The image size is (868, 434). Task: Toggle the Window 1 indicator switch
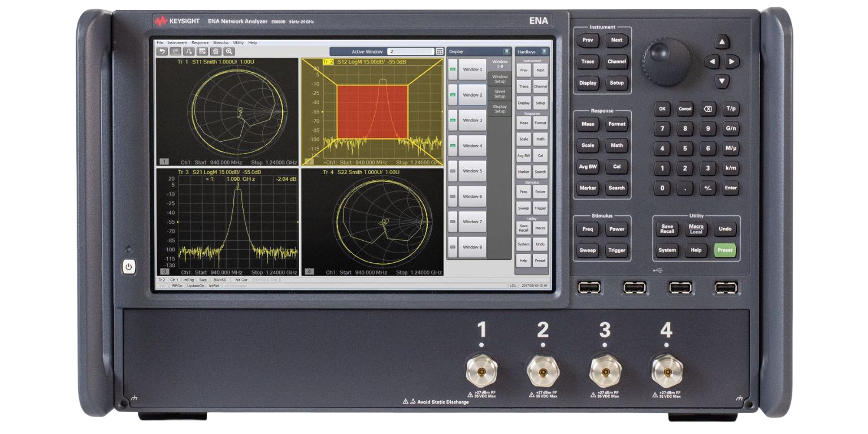[452, 70]
